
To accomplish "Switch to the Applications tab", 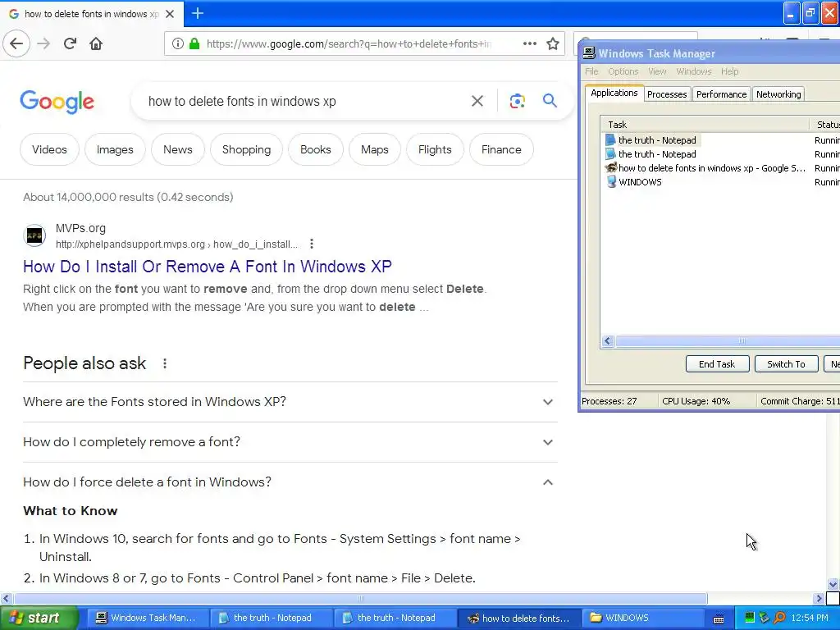I will [614, 93].
